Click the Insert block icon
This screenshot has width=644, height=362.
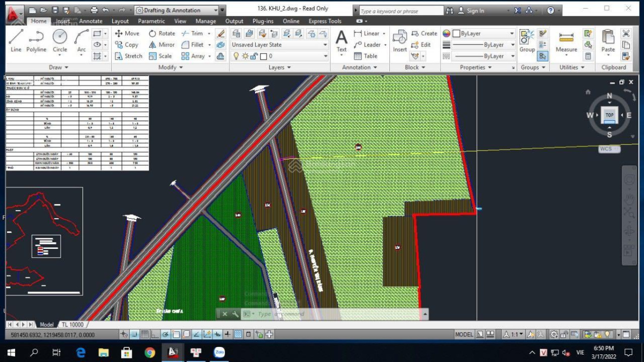(400, 40)
